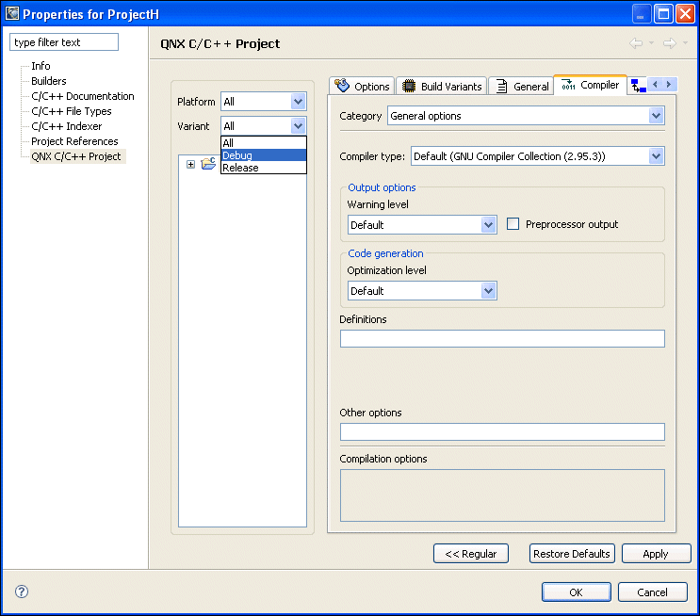Click the project folder icon in tree

208,164
